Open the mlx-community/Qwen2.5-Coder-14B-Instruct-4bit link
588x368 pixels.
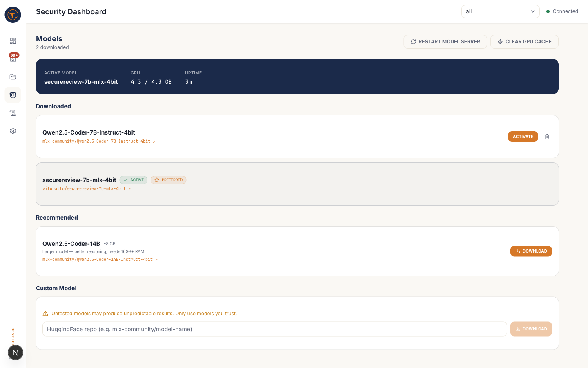[100, 260]
